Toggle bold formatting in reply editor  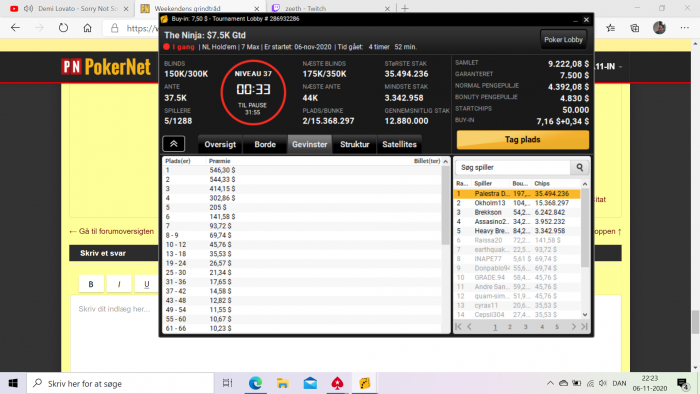[x=91, y=284]
